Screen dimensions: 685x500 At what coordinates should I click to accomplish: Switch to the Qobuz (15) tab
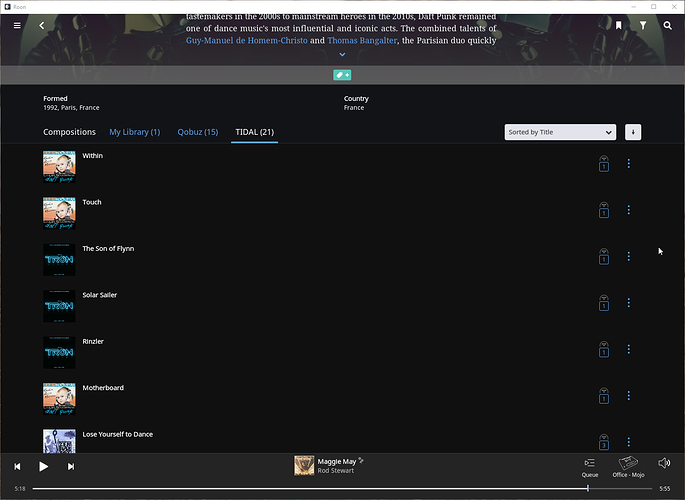(197, 132)
